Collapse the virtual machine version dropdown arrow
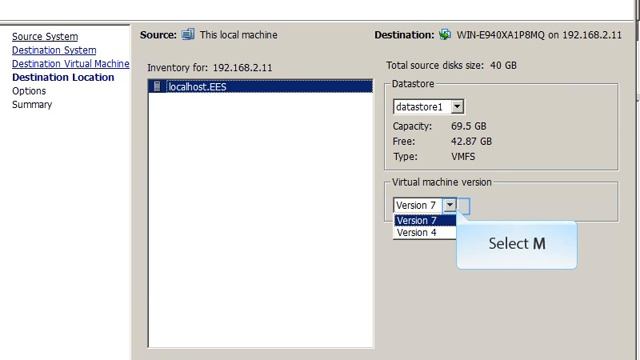The width and height of the screenshot is (640, 360). click(449, 205)
